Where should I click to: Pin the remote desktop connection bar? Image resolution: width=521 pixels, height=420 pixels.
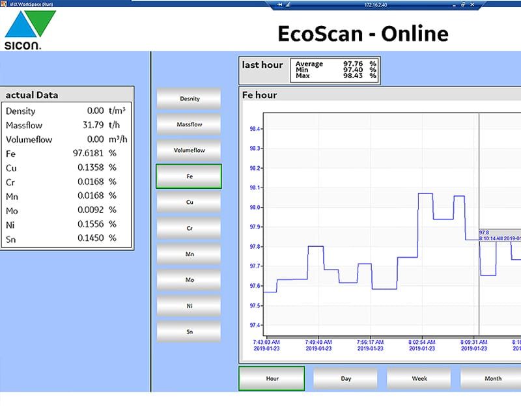(x=280, y=4)
